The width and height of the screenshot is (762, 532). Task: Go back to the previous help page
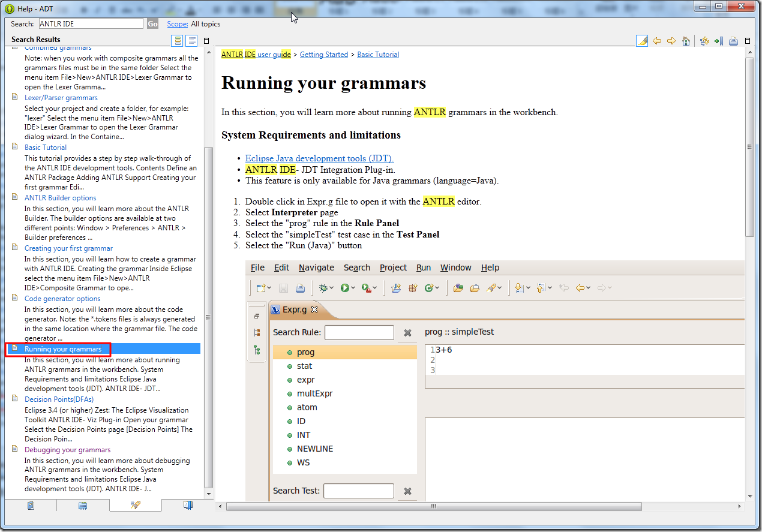pos(657,41)
